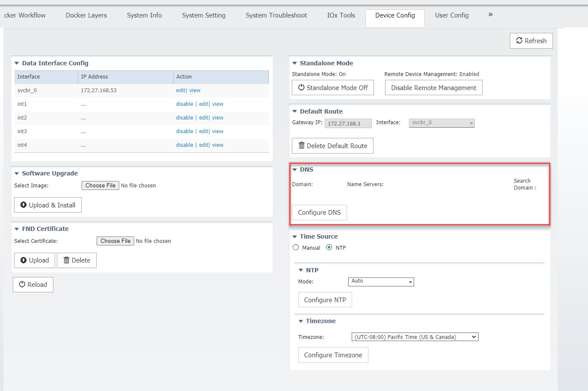Screen dimensions: 588x391
Task: View the int4 interface
Action: 218,145
